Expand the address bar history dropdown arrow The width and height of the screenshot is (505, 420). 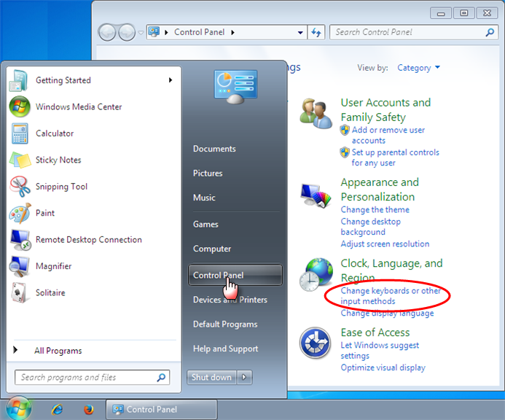[300, 32]
